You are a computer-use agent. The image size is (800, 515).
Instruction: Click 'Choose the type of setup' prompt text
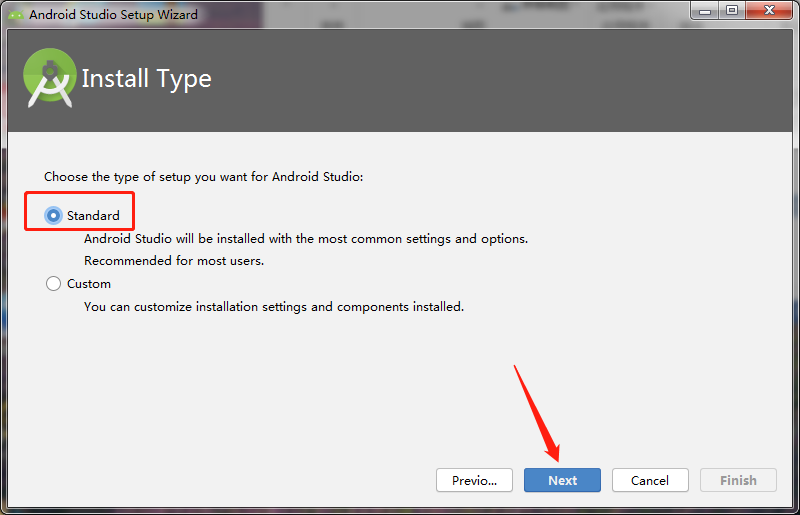(204, 177)
